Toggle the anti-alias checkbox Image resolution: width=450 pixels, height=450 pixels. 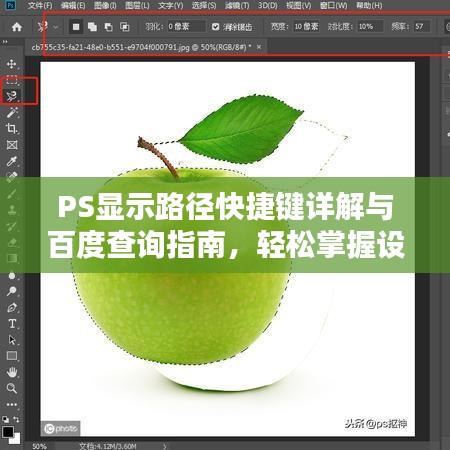(215, 27)
